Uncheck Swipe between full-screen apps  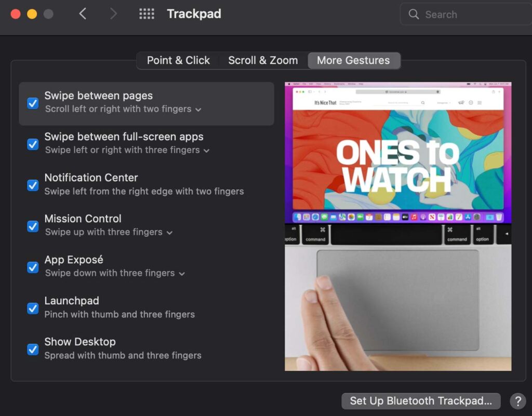pos(33,144)
